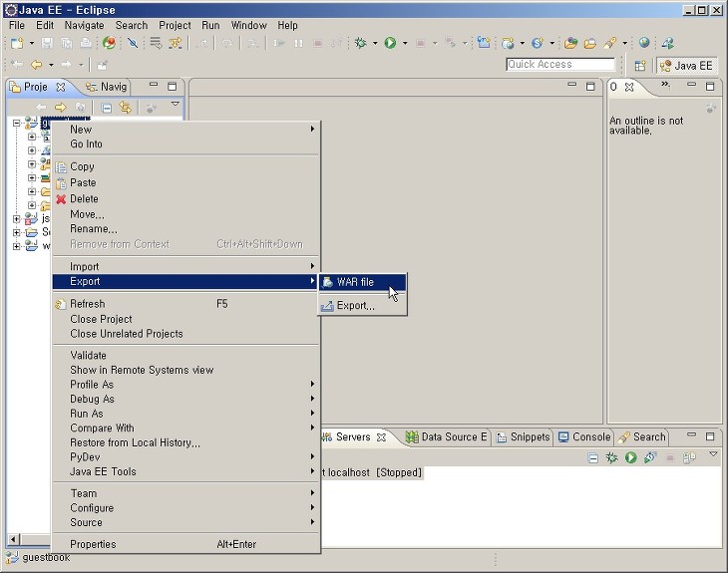Toggle Link with Editor in Project Explorer
Viewport: 728px width, 573px height.
(126, 108)
